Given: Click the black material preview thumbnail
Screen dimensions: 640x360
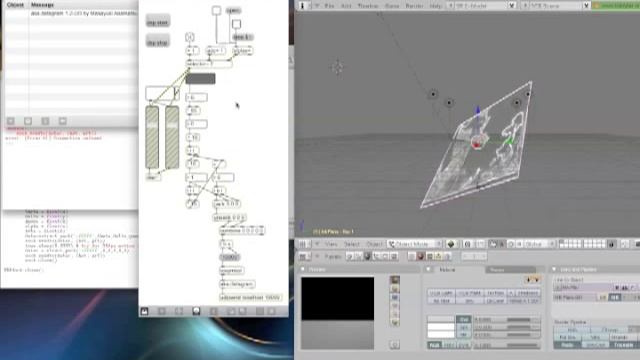Looking at the screenshot, I should (x=338, y=313).
